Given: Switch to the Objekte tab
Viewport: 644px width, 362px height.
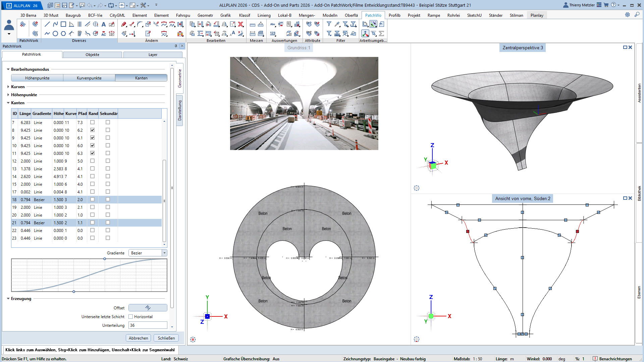Looking at the screenshot, I should [x=92, y=55].
